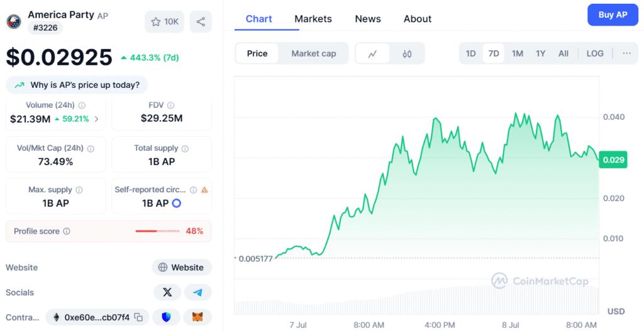644x331 pixels.
Task: Click the America Party coin logo
Action: [14, 21]
